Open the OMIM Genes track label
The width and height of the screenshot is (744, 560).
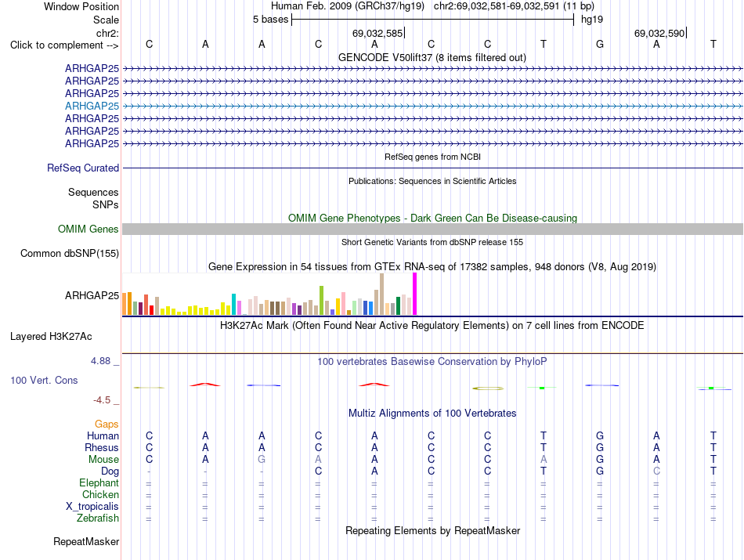pos(88,229)
